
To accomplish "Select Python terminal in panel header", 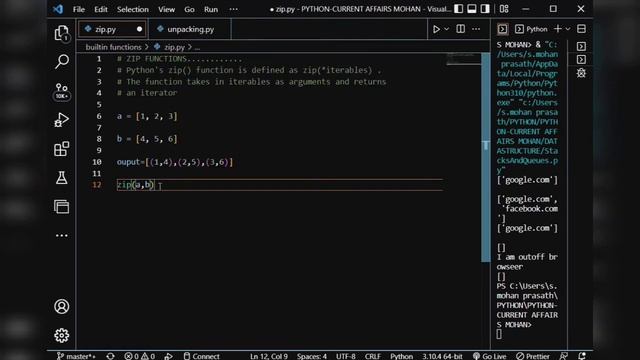I will [531, 29].
